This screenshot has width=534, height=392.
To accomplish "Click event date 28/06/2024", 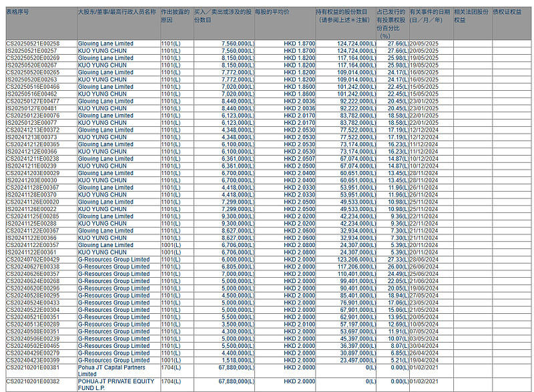I will [x=424, y=260].
